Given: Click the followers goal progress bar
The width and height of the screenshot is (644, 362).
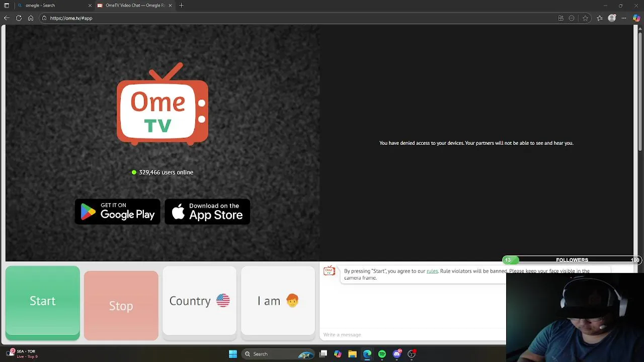Looking at the screenshot, I should (572, 260).
